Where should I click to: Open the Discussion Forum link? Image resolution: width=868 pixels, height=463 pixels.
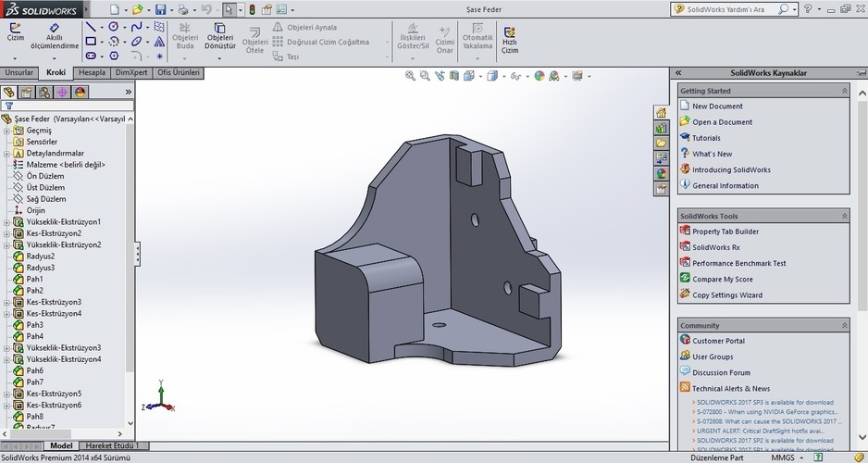721,373
